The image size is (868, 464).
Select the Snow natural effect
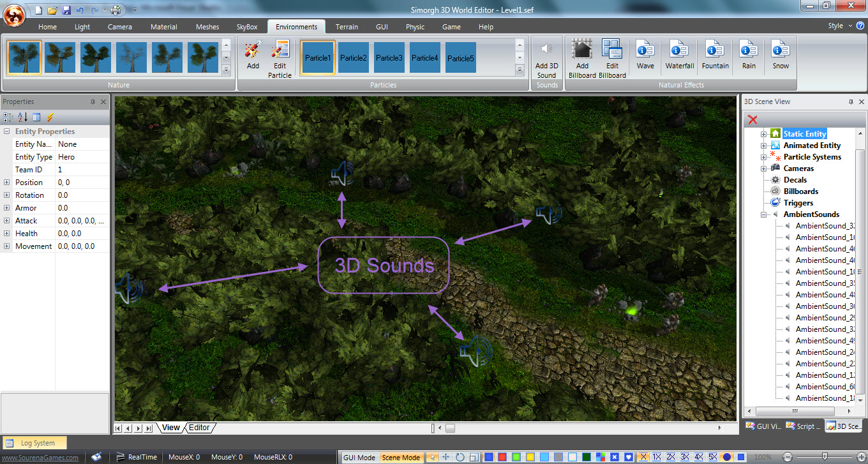click(x=781, y=54)
